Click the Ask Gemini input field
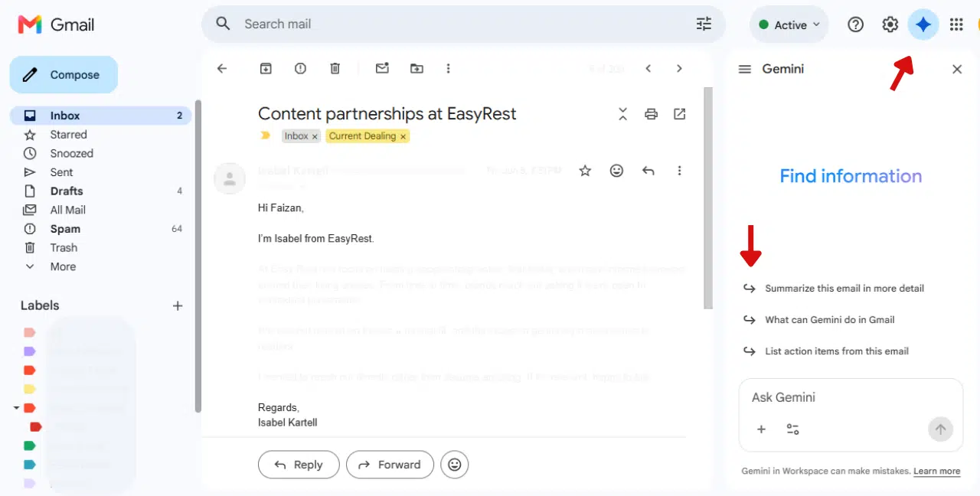This screenshot has height=496, width=980. click(x=851, y=397)
